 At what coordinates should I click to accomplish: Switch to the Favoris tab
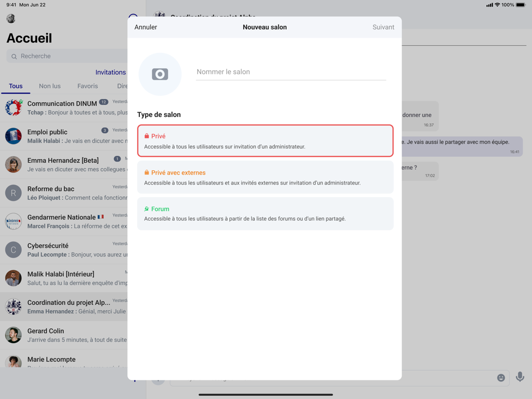(x=88, y=86)
